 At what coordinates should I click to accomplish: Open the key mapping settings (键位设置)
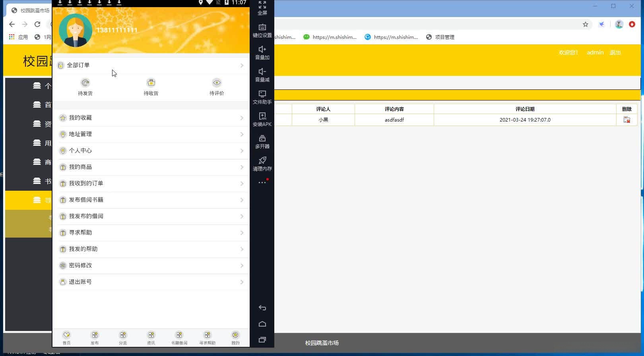pos(262,27)
